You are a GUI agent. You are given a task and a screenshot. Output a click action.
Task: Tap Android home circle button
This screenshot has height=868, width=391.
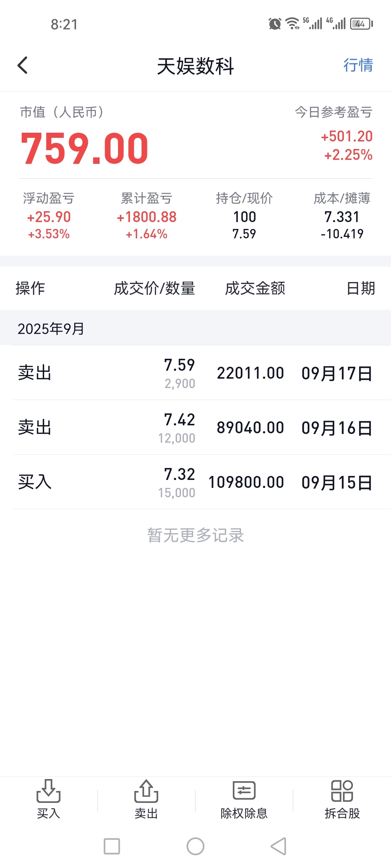[195, 846]
